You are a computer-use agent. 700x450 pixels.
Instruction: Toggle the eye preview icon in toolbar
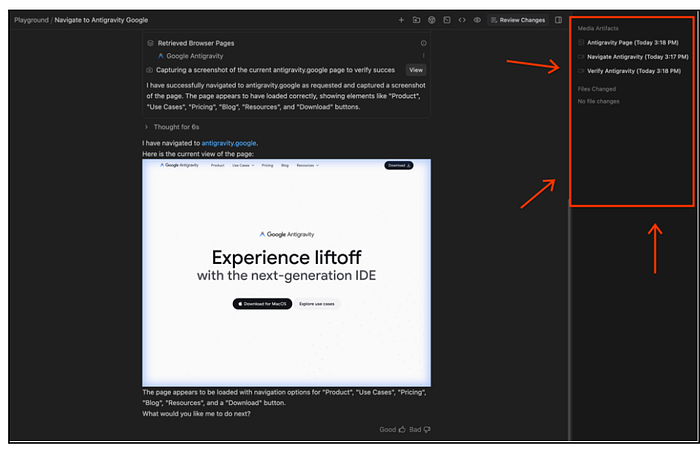477,20
